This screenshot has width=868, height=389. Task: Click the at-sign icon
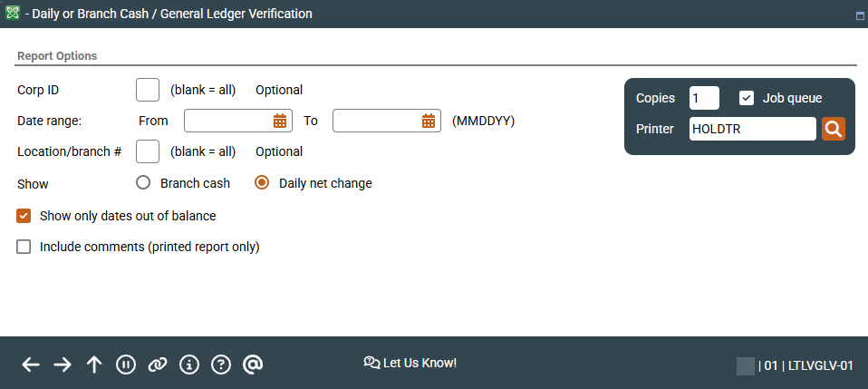click(x=253, y=365)
